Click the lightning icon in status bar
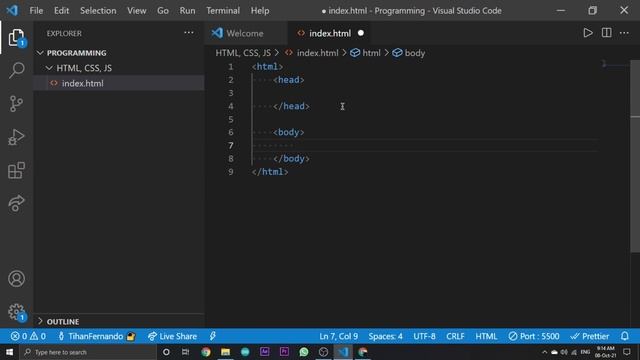Image resolution: width=640 pixels, height=360 pixels. (213, 336)
